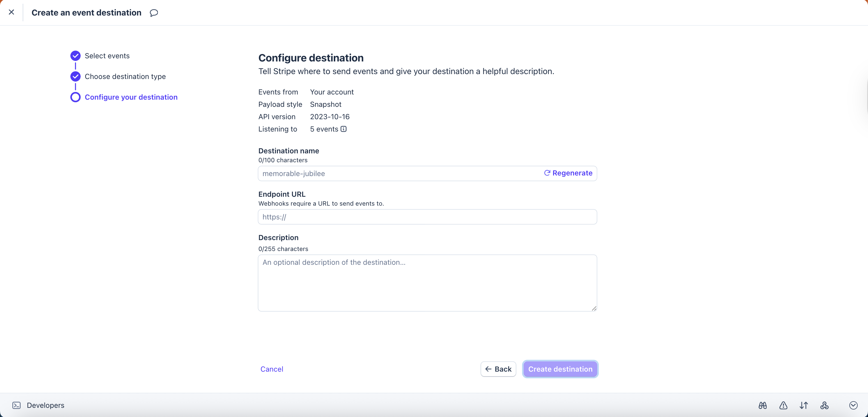
Task: Open the webhooks icon in bottom bar
Action: coord(824,405)
